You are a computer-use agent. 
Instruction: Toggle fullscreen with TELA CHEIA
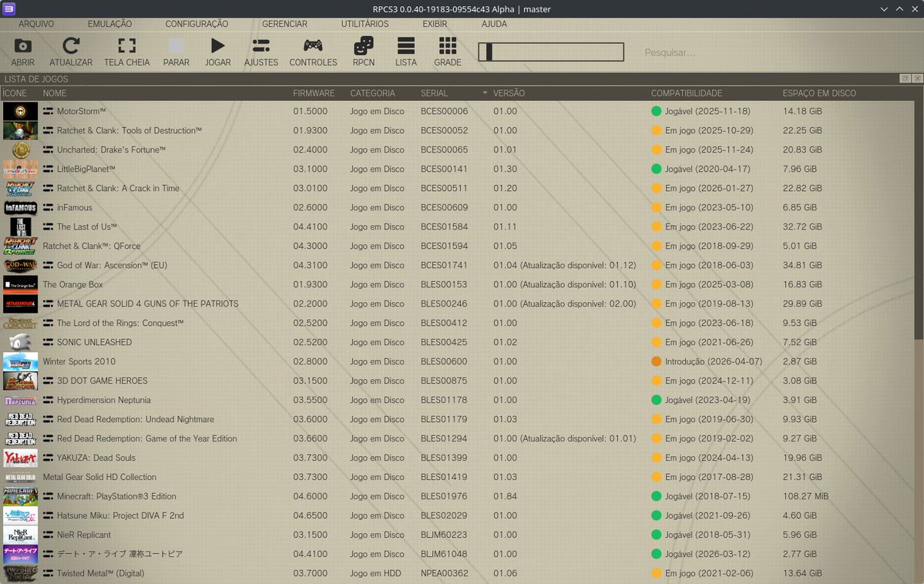126,52
